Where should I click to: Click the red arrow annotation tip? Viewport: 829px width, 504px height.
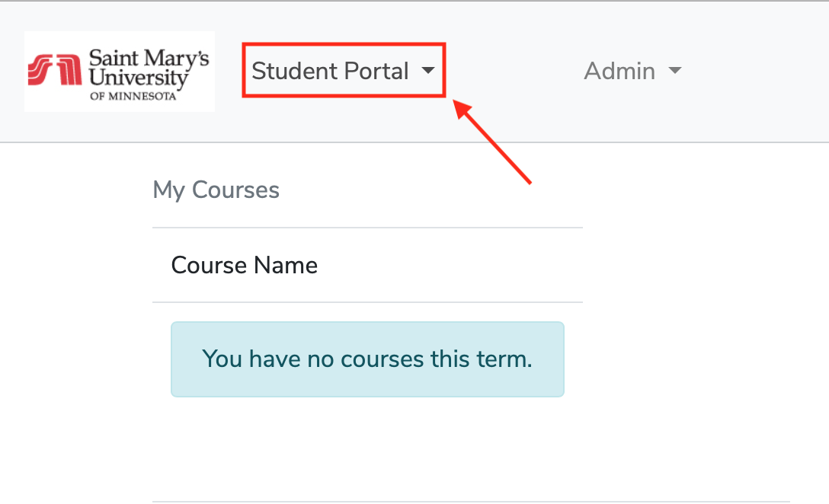(x=459, y=106)
